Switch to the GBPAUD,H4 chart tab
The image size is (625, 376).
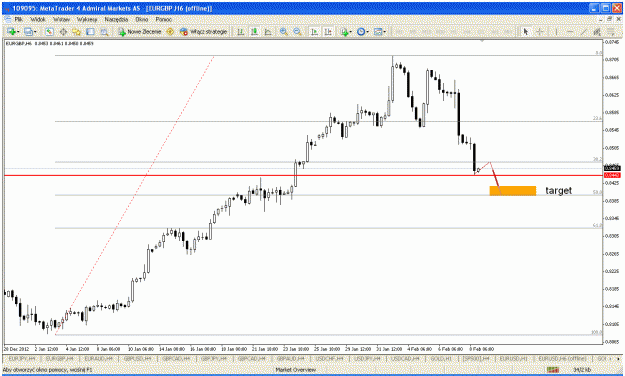pyautogui.click(x=291, y=359)
